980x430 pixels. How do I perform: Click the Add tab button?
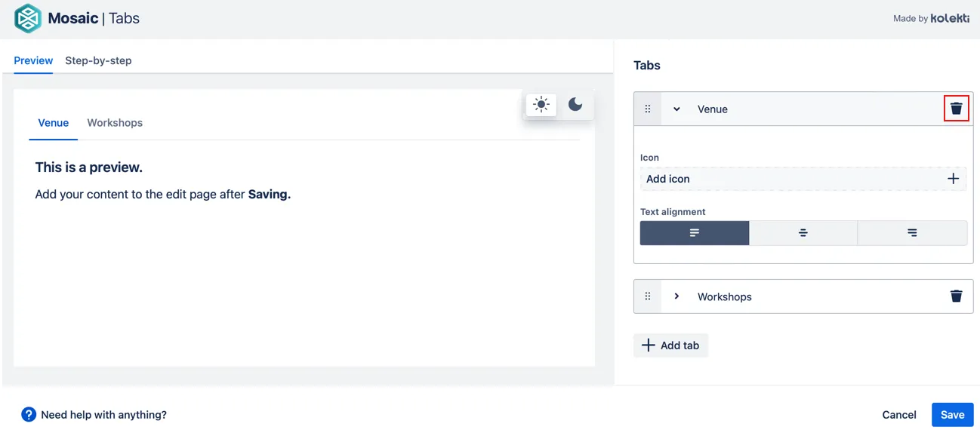pyautogui.click(x=670, y=346)
